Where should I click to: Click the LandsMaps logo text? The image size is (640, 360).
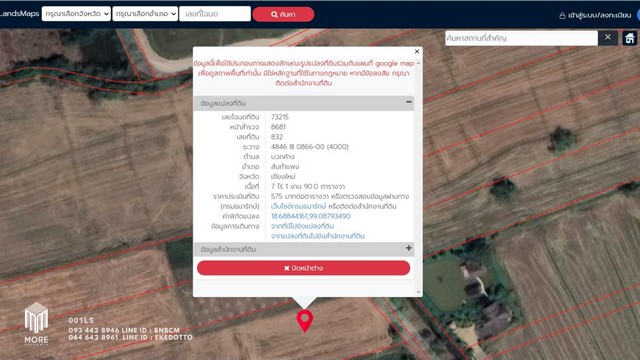point(20,13)
